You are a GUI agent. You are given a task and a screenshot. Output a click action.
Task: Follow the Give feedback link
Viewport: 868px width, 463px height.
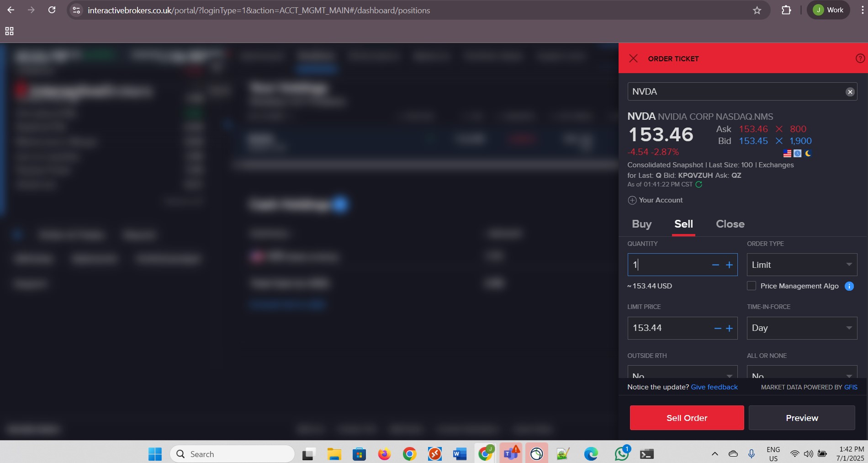pos(714,387)
